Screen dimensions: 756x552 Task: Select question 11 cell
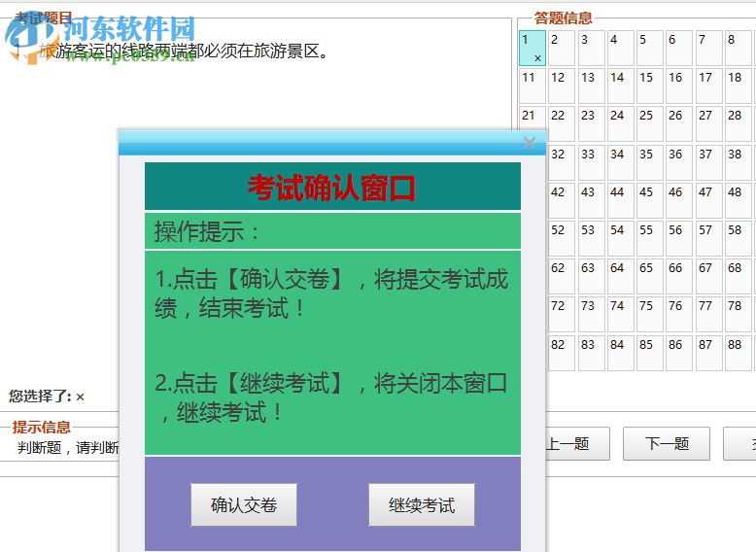pyautogui.click(x=533, y=86)
